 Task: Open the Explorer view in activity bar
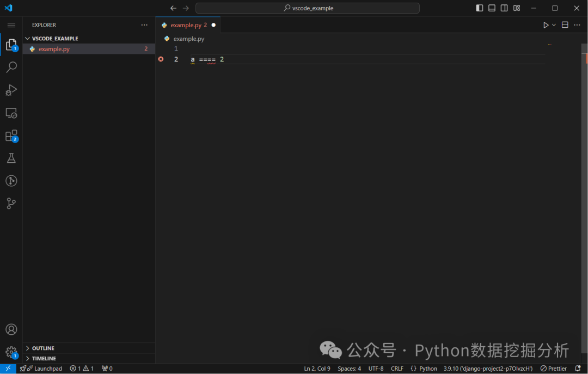(x=11, y=45)
